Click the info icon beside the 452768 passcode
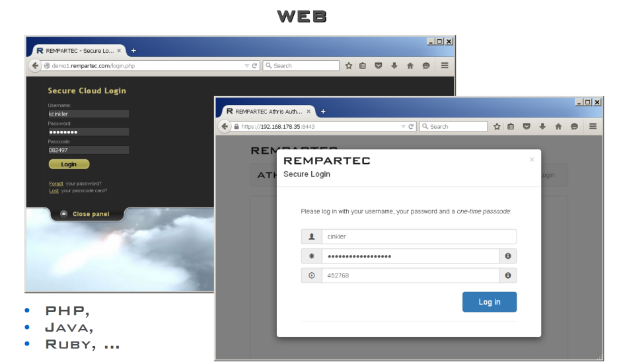621x364 pixels. point(508,275)
